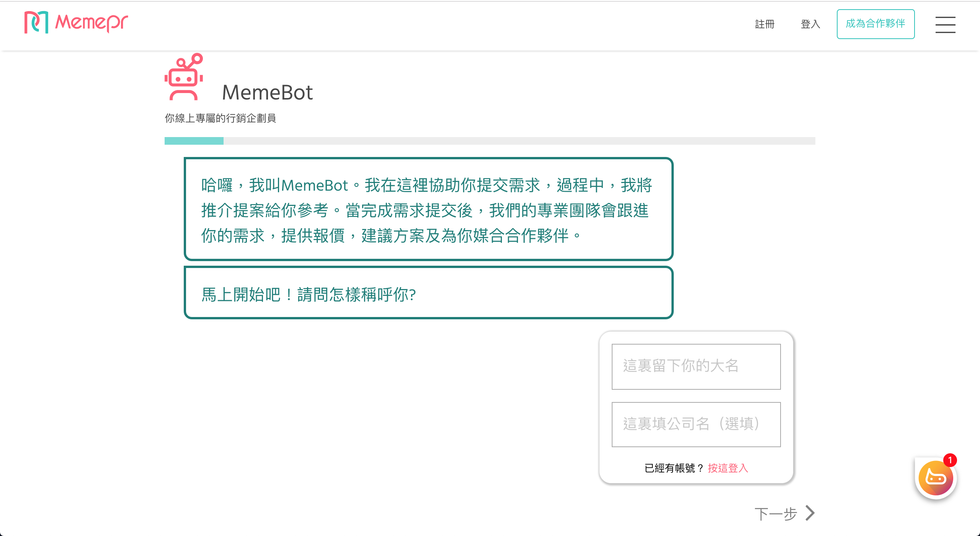Open the hamburger menu
Image resolution: width=980 pixels, height=536 pixels.
(x=945, y=25)
